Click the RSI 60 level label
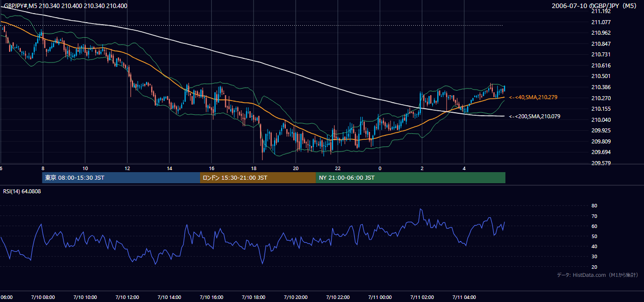Screen dimensions: 644x302 594,226
